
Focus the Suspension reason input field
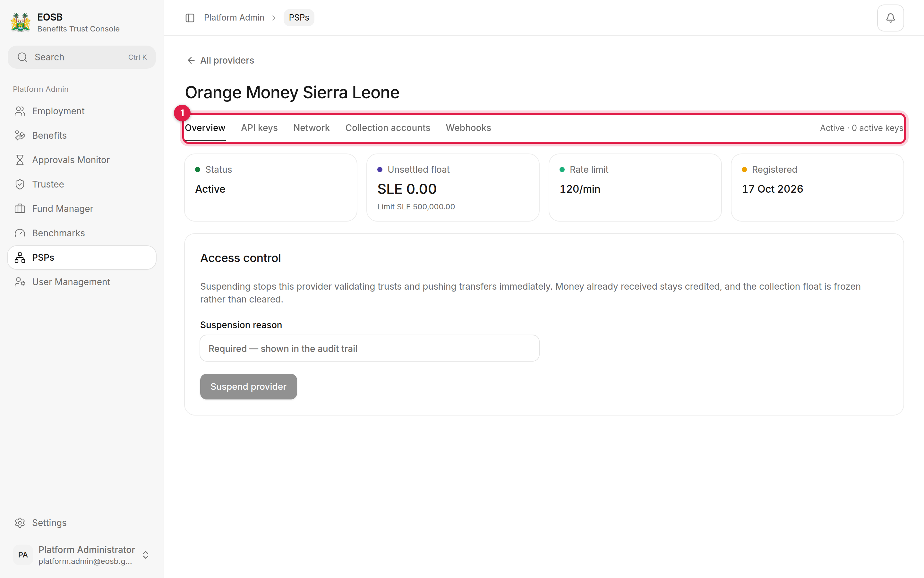pyautogui.click(x=369, y=348)
